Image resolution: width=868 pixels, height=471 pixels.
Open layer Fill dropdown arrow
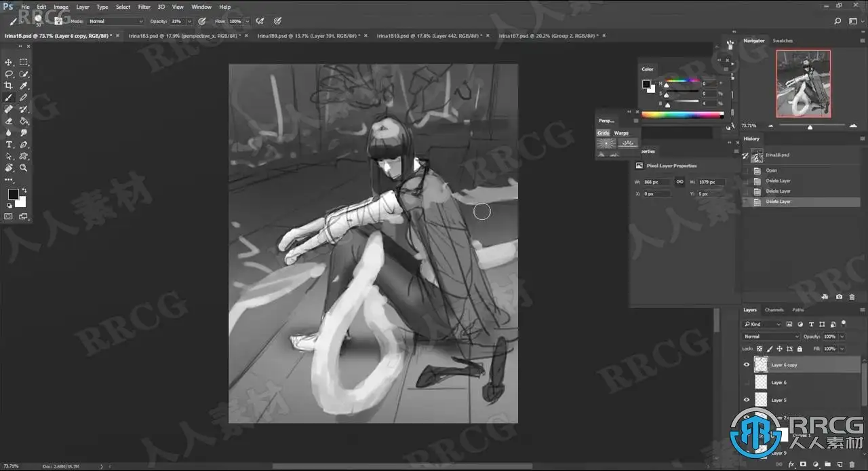point(842,349)
